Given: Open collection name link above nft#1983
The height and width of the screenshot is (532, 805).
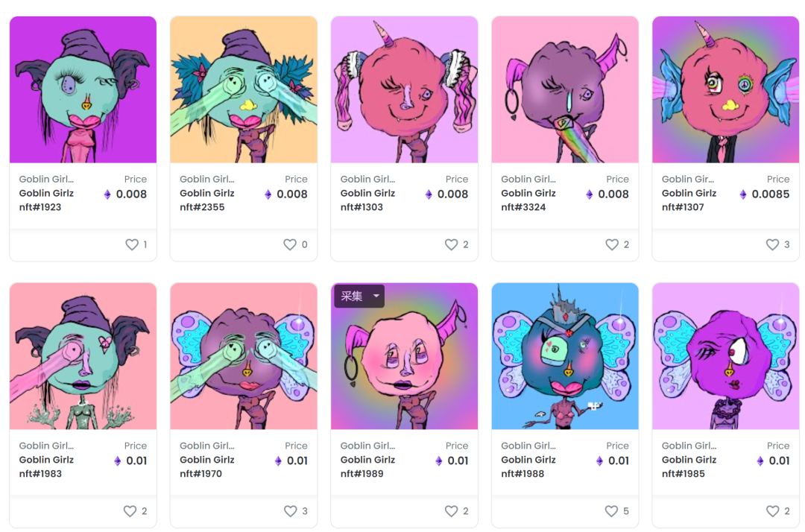Looking at the screenshot, I should 46,446.
